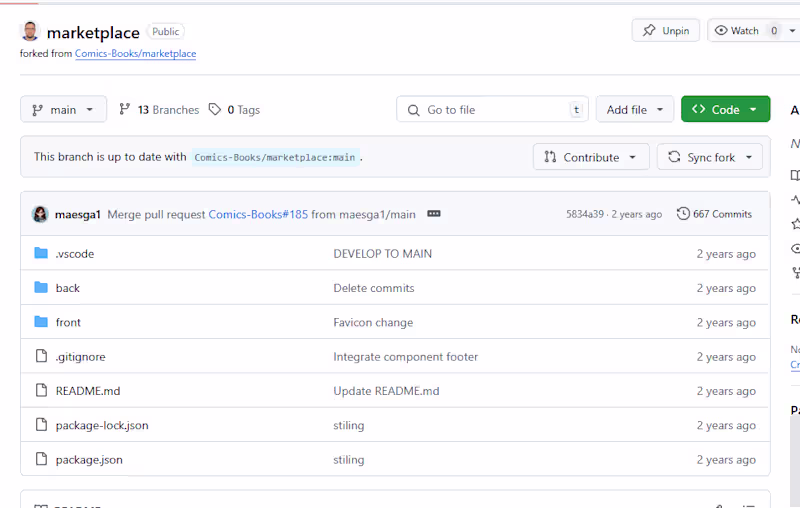The width and height of the screenshot is (800, 508).
Task: Click the package-lock.json file icon
Action: click(41, 424)
